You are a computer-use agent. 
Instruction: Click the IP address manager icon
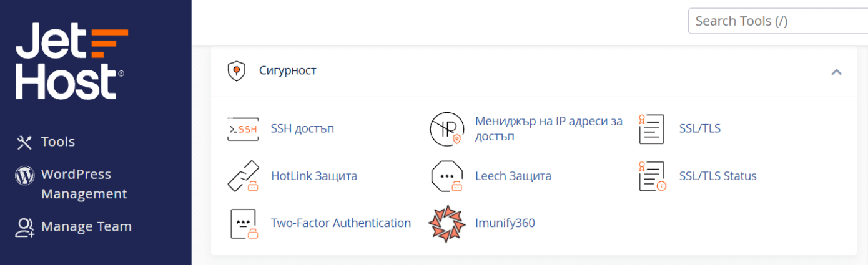(447, 129)
